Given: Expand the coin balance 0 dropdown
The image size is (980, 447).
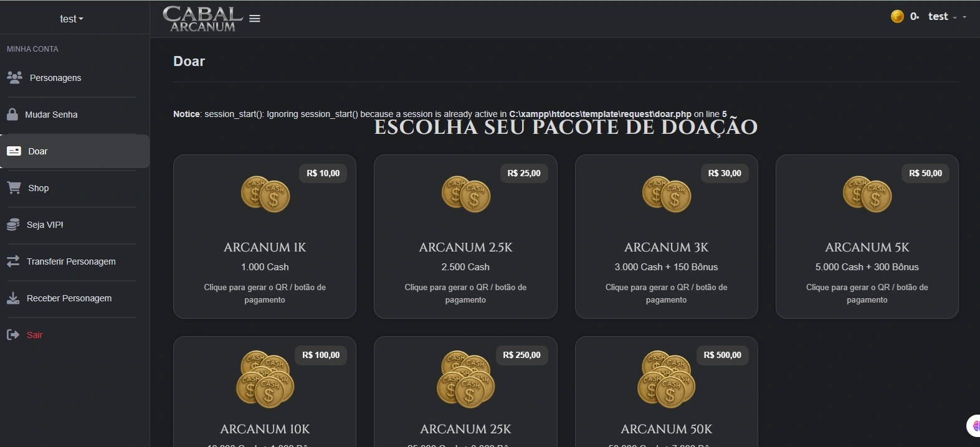Looking at the screenshot, I should (x=914, y=17).
